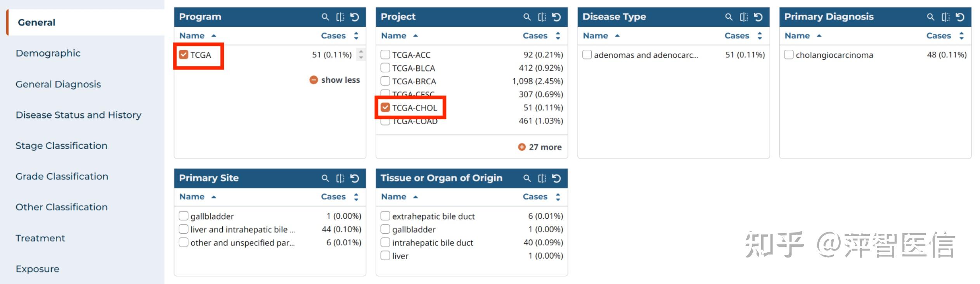The height and width of the screenshot is (284, 980).
Task: Reset the Disease Type card filters
Action: (758, 17)
